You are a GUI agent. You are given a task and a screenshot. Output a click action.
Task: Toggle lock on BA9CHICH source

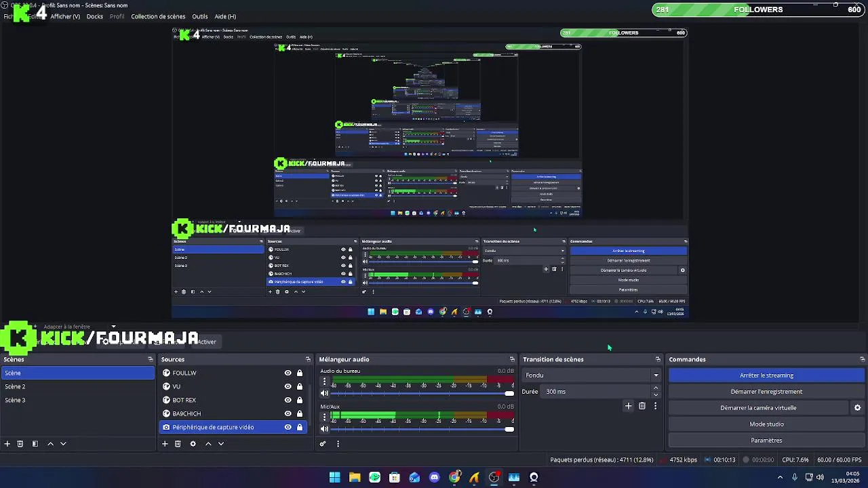click(299, 413)
